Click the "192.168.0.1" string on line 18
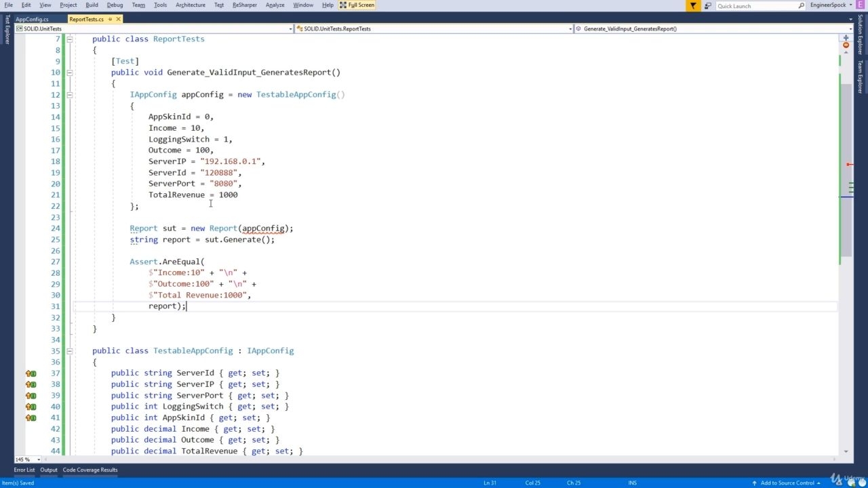868x488 pixels. click(231, 161)
